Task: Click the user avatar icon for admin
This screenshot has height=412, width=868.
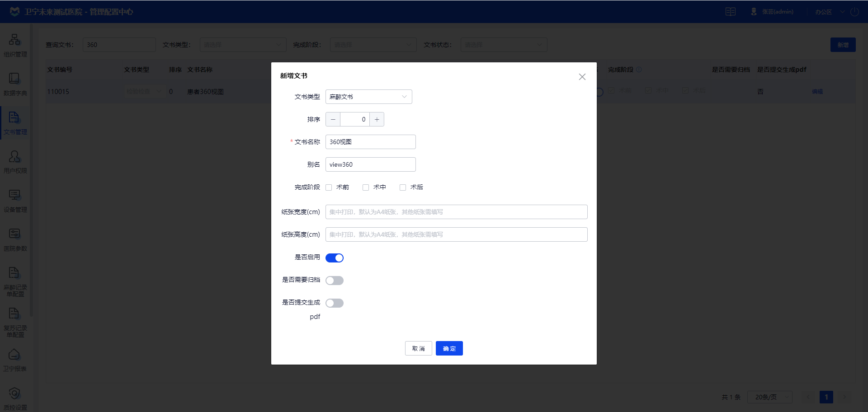Action: [x=754, y=12]
